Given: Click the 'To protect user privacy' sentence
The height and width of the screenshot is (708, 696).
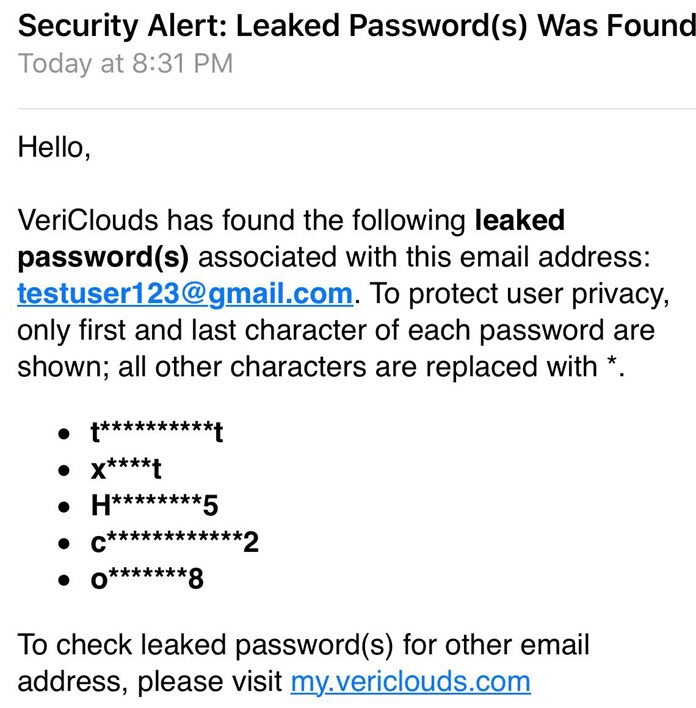Looking at the screenshot, I should 519,294.
